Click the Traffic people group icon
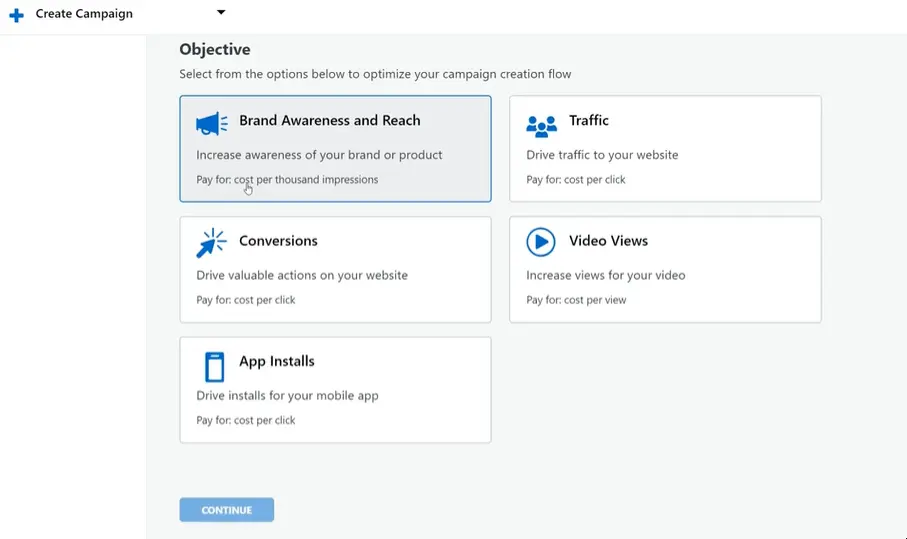This screenshot has height=539, width=907. coord(541,125)
